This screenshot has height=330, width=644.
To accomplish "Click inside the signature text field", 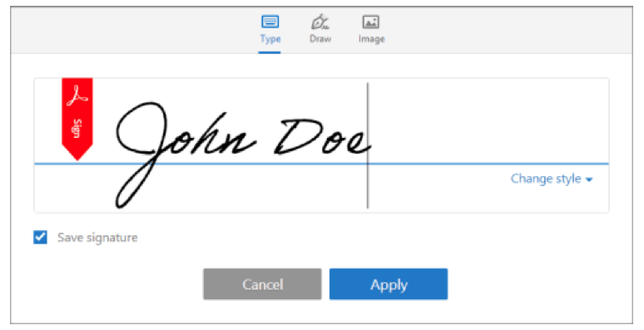I will click(321, 145).
